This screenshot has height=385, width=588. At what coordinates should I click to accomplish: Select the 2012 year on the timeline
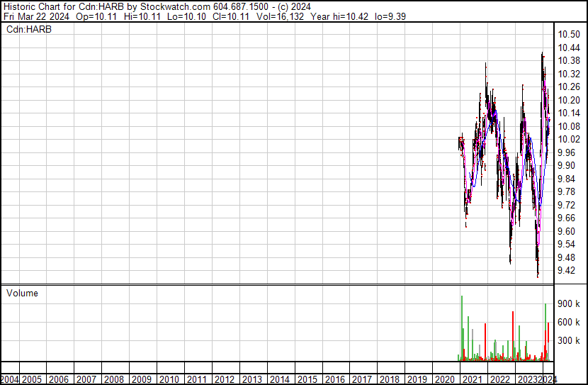224,379
